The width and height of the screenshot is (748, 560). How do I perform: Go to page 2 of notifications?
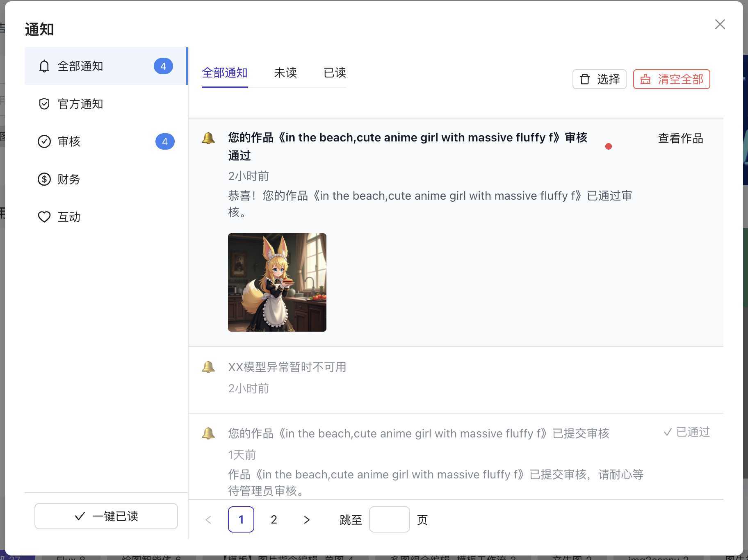pyautogui.click(x=274, y=520)
